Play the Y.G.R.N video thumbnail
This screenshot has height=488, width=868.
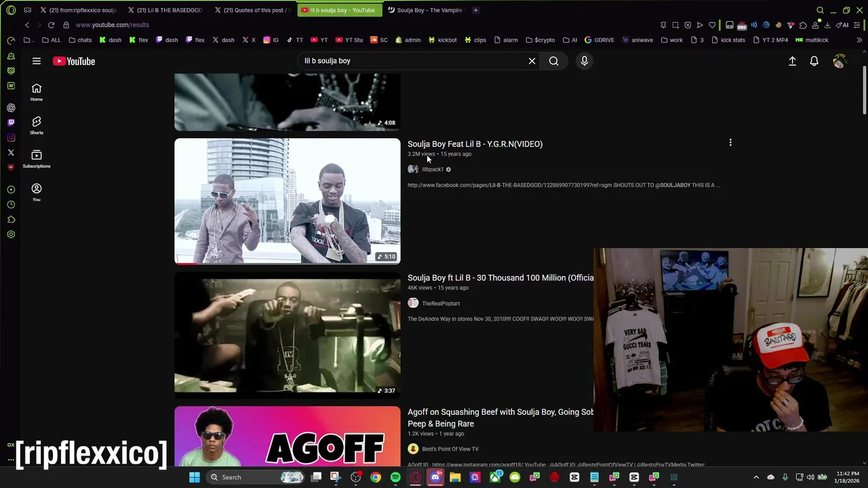(x=288, y=201)
